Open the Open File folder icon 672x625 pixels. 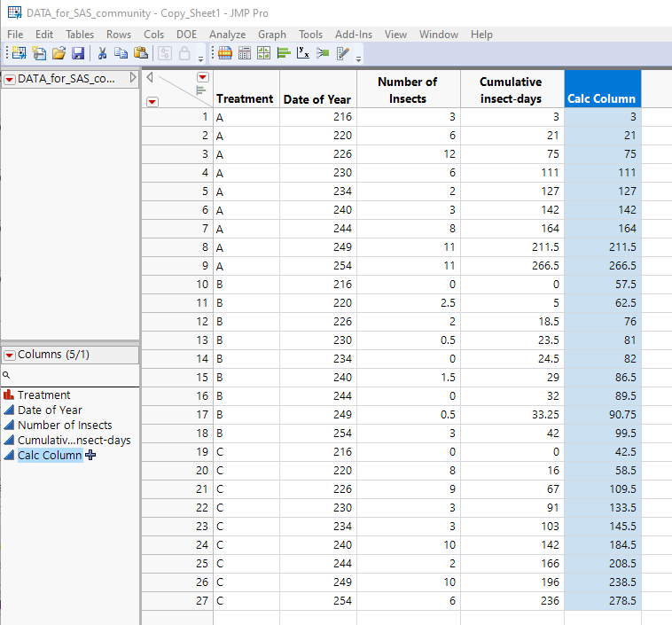59,53
